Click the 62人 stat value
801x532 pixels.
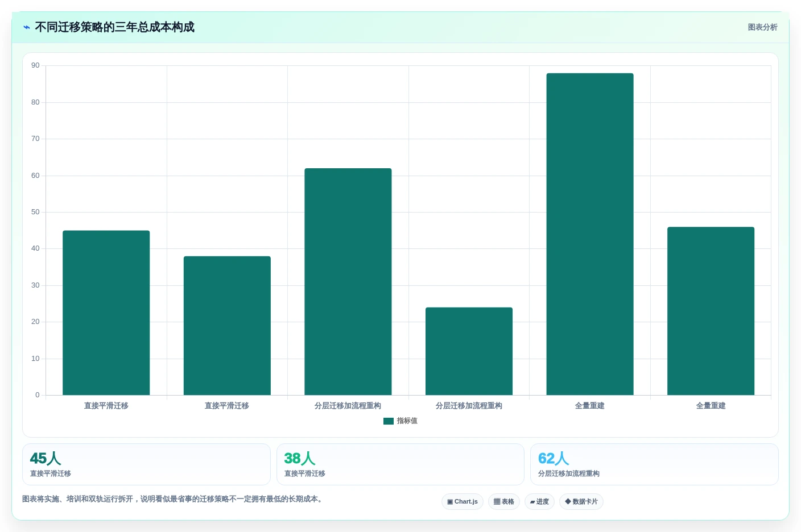554,458
